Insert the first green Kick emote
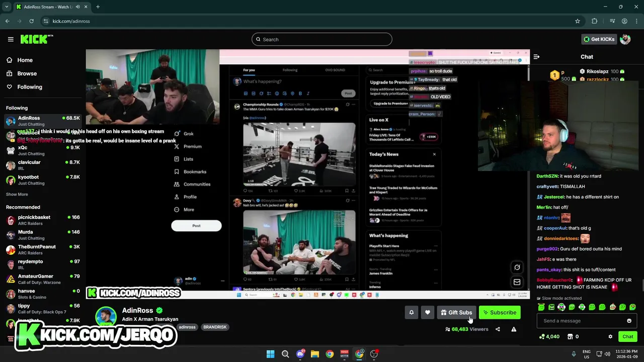This screenshot has width=644, height=362. (x=541, y=307)
